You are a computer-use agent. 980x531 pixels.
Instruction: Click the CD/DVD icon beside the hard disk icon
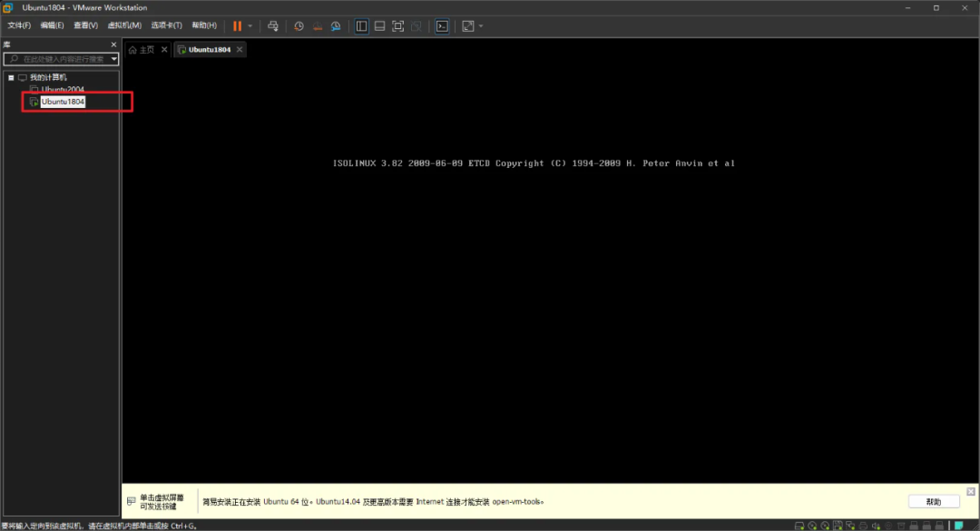[x=812, y=526]
